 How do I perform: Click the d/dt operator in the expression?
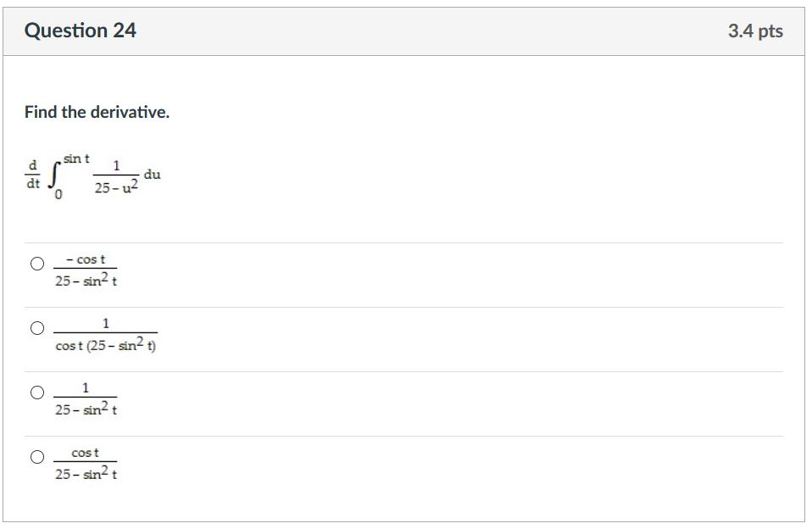[x=32, y=175]
